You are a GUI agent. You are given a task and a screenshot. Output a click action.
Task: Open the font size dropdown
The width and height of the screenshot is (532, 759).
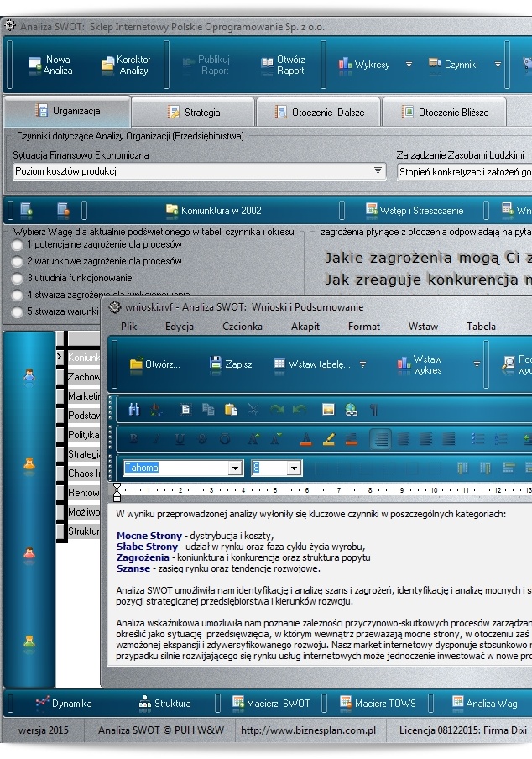(x=294, y=468)
